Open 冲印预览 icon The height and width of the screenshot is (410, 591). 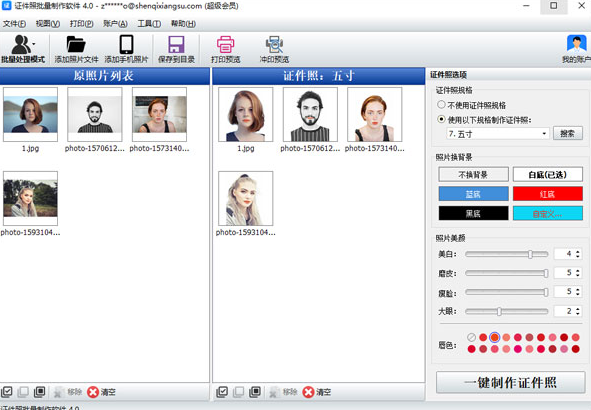tap(274, 44)
